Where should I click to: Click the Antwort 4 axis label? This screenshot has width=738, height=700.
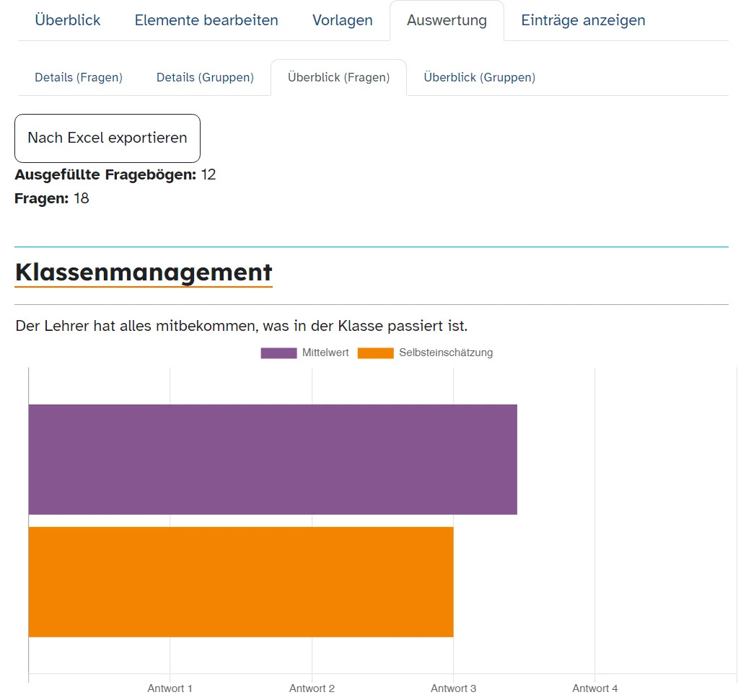[594, 688]
